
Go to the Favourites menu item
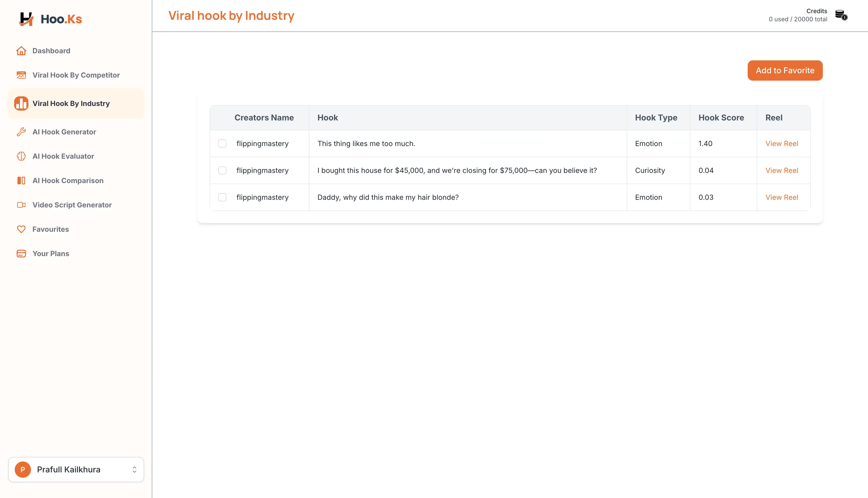pos(51,229)
